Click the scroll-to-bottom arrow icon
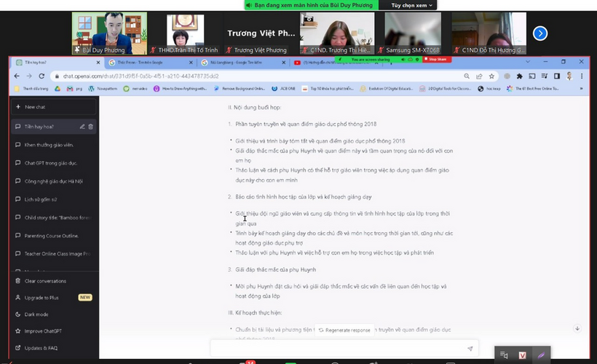 577,328
